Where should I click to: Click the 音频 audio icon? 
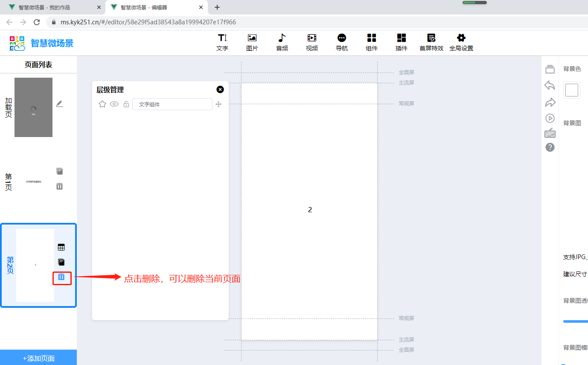pos(282,42)
